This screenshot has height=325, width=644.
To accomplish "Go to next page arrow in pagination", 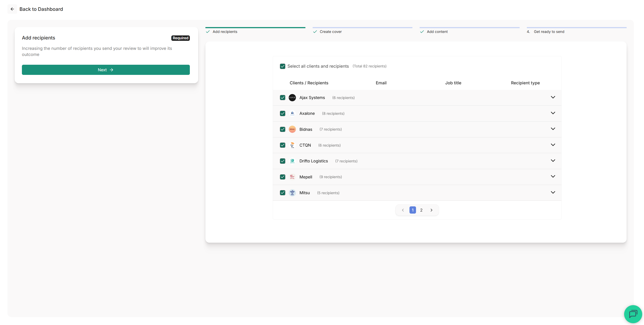I will (431, 210).
